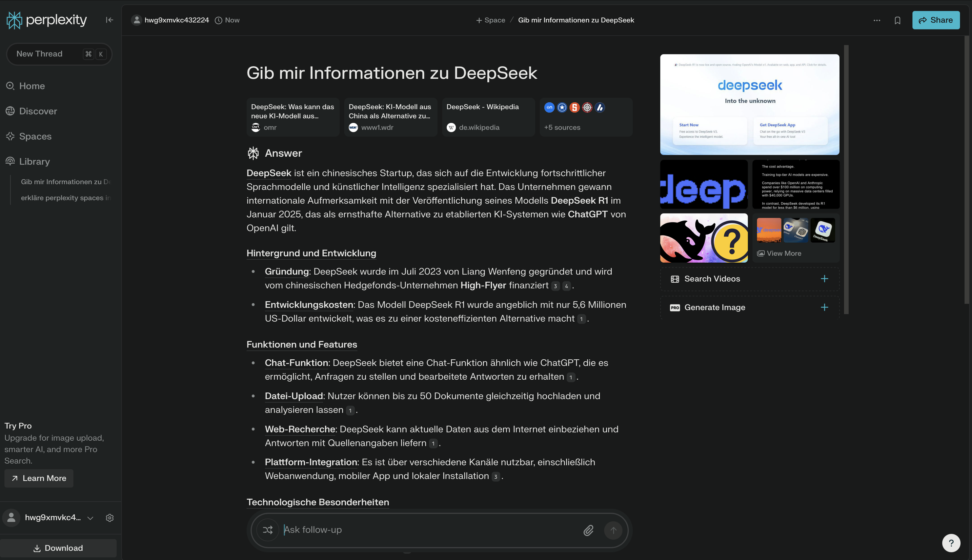Image resolution: width=972 pixels, height=560 pixels.
Task: Open the omr source card
Action: coord(293,117)
